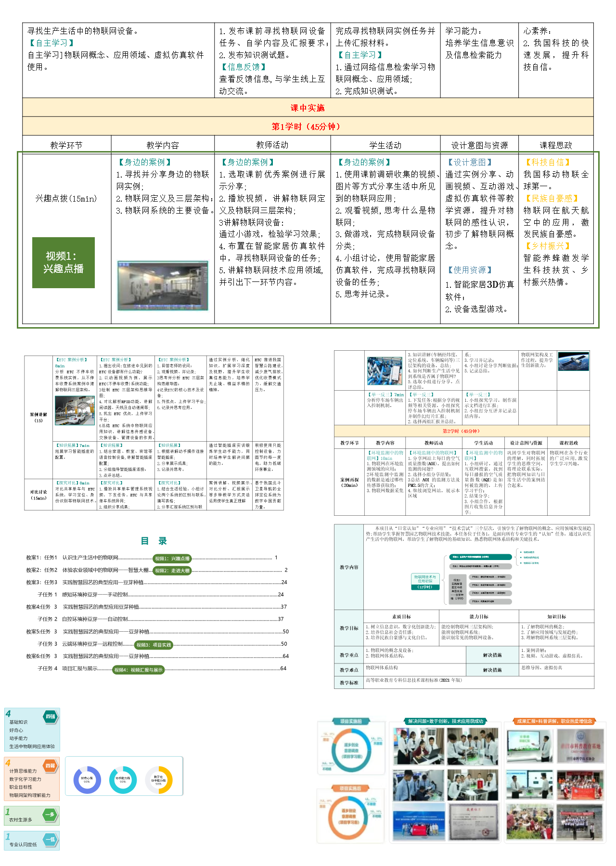Select the 物联网技术与应用初探 mind map root node
The image size is (616, 866).
tap(425, 581)
